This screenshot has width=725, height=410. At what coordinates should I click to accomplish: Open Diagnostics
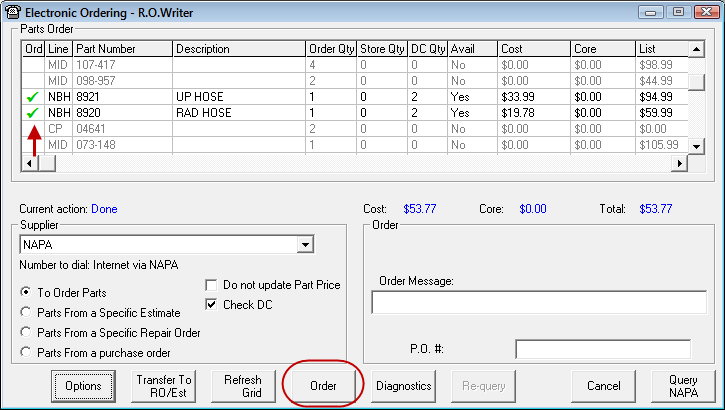point(403,386)
